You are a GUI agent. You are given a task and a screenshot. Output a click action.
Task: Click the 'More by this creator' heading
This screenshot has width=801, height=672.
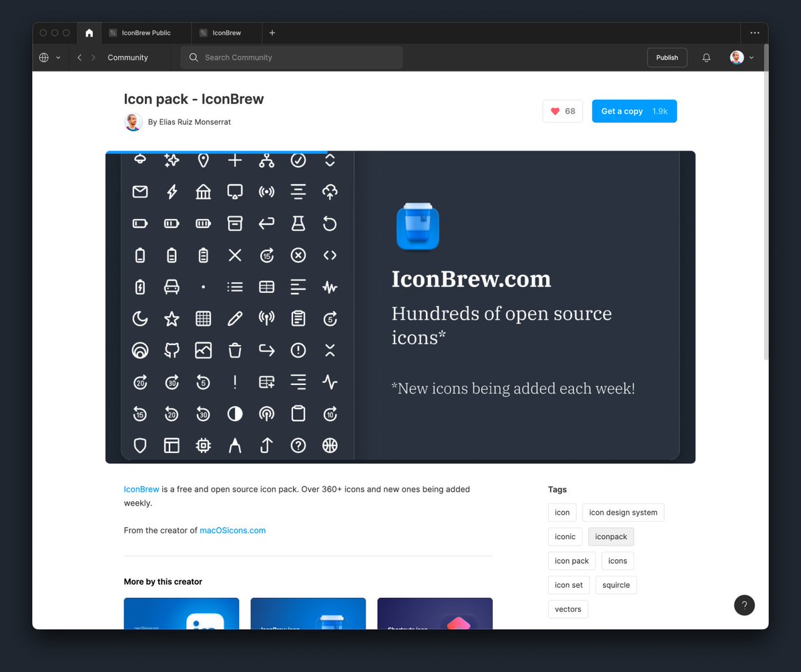(163, 582)
